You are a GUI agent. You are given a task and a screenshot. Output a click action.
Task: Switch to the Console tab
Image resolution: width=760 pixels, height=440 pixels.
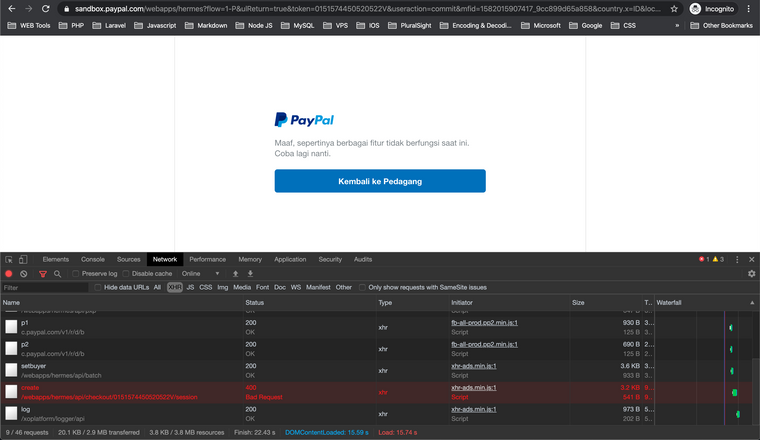point(93,259)
